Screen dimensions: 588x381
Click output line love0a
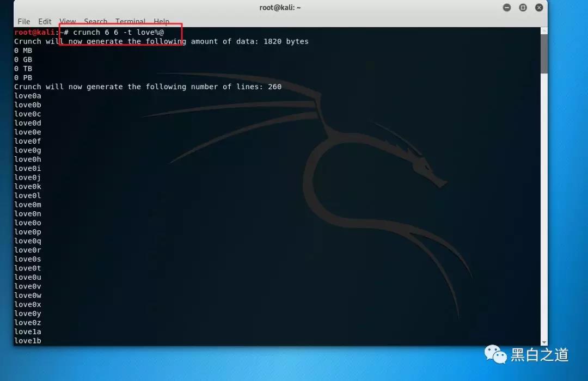(28, 96)
